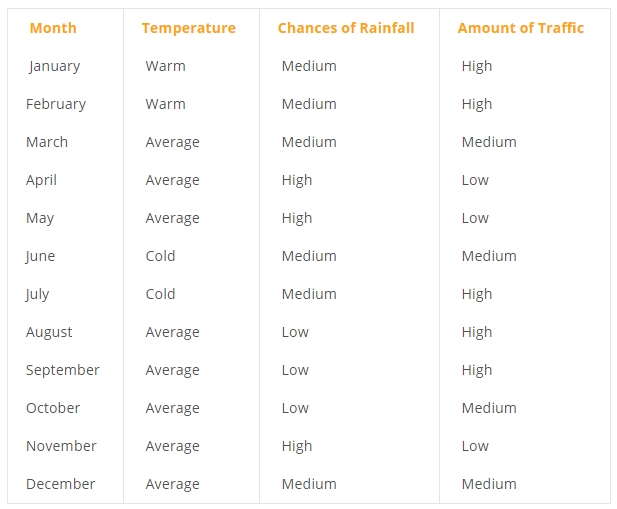
Task: Click Low traffic in April row
Action: click(475, 180)
